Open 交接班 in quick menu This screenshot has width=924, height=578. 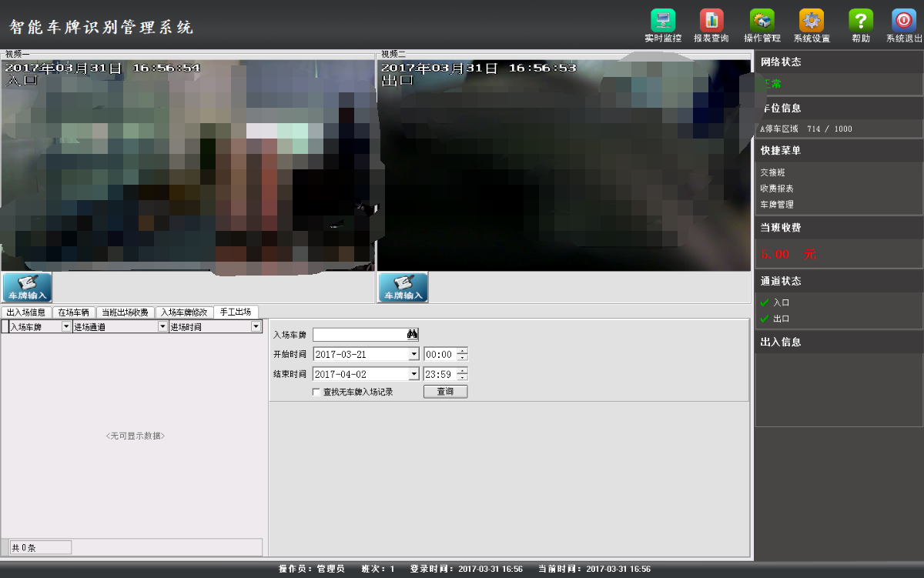772,172
